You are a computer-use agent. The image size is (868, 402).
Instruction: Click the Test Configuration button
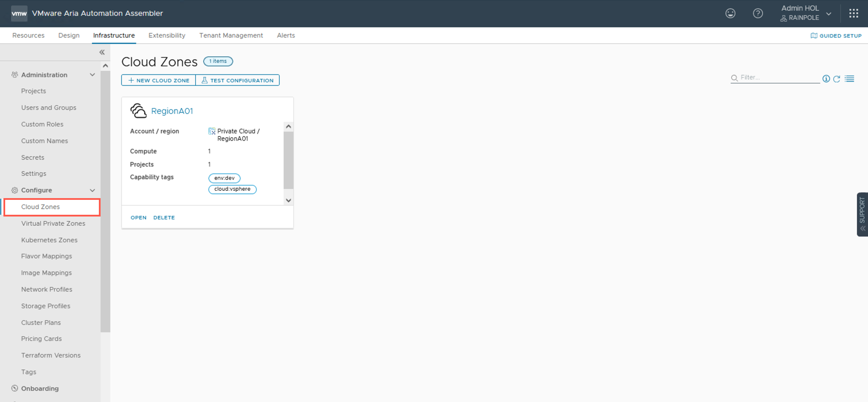tap(237, 80)
